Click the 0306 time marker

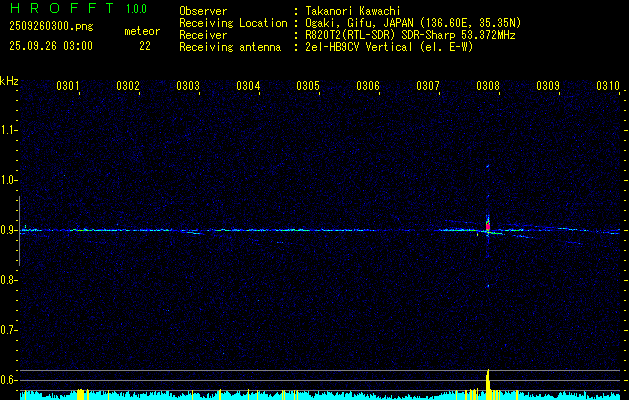tap(368, 85)
